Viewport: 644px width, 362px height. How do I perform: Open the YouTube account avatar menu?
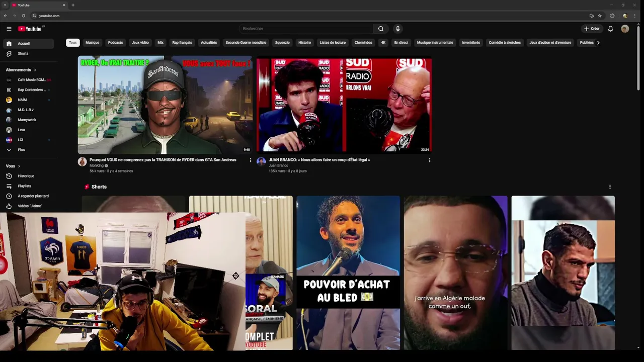tap(625, 29)
